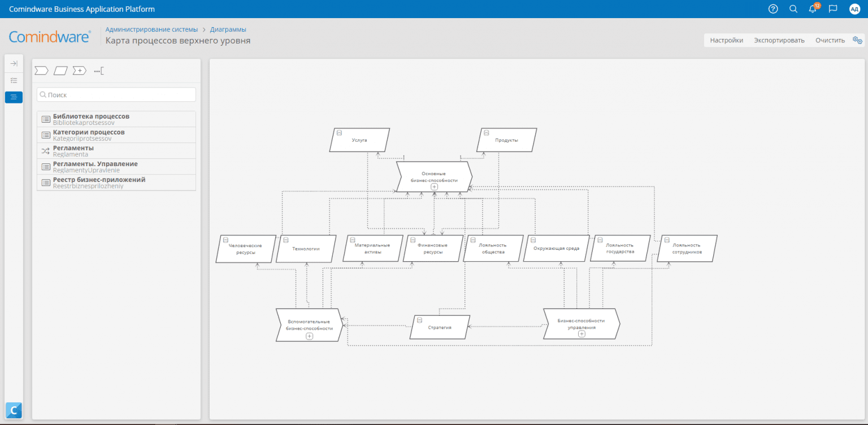This screenshot has width=868, height=425.
Task: Open the help question mark icon
Action: [x=773, y=9]
